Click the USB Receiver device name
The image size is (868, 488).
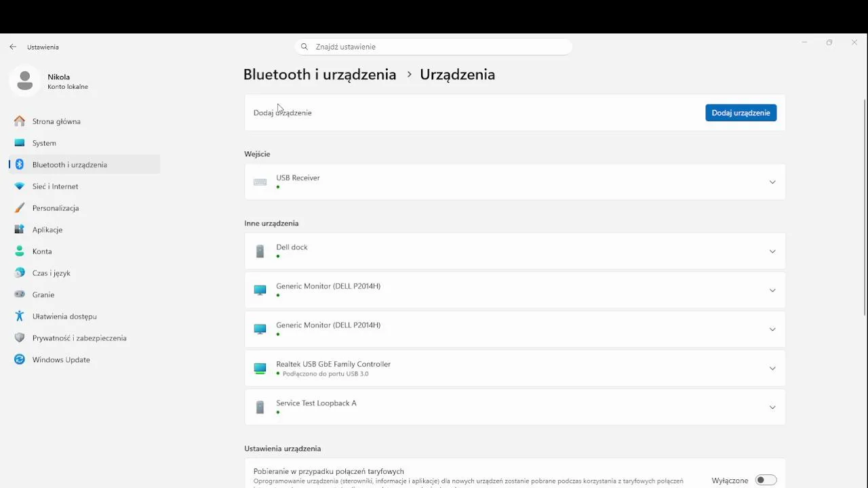click(x=298, y=178)
